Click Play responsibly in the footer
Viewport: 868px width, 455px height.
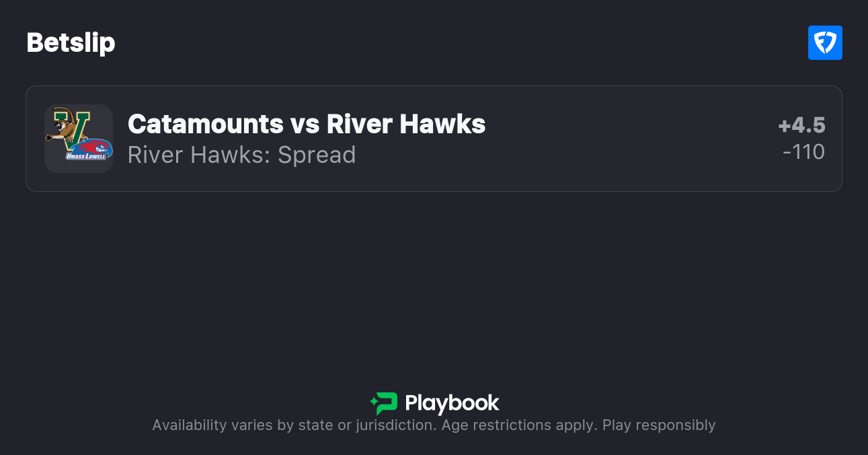pos(660,425)
